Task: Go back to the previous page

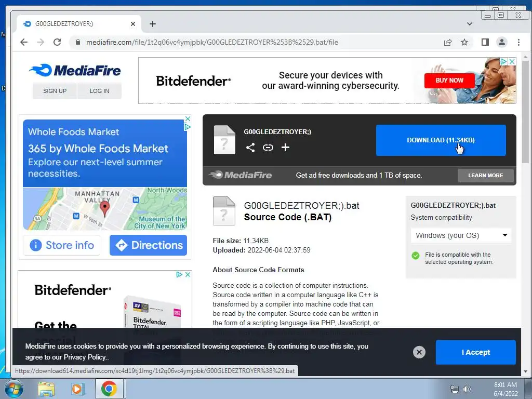Action: (x=24, y=42)
